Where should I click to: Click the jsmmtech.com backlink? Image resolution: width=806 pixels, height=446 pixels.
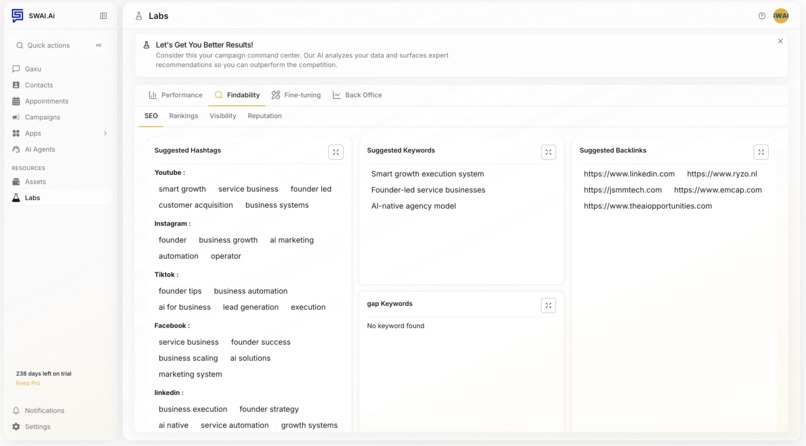622,190
